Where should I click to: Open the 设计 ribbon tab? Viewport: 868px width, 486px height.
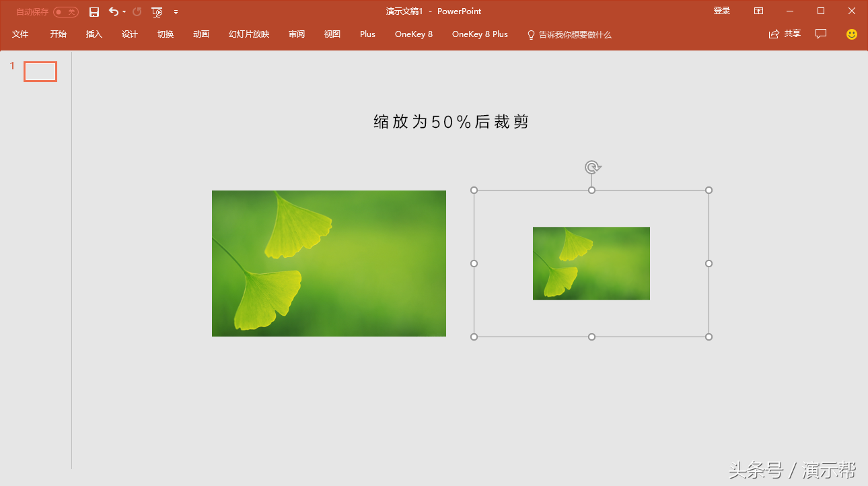pos(130,34)
